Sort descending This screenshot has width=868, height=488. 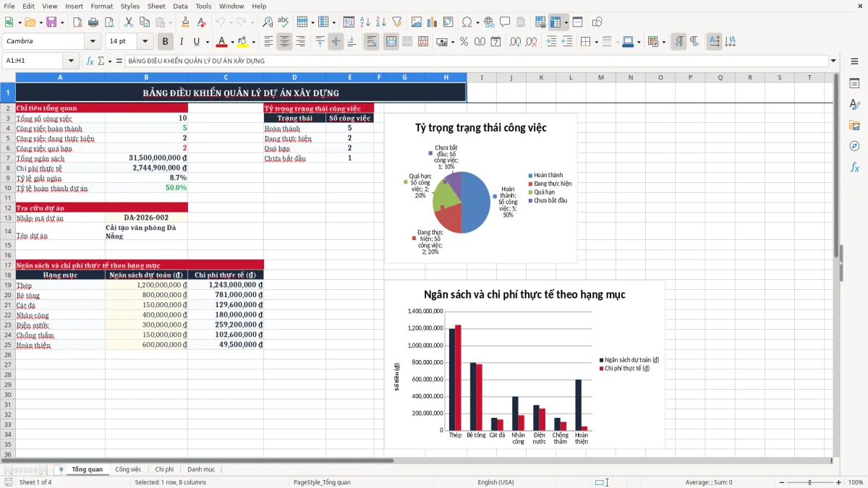(380, 22)
